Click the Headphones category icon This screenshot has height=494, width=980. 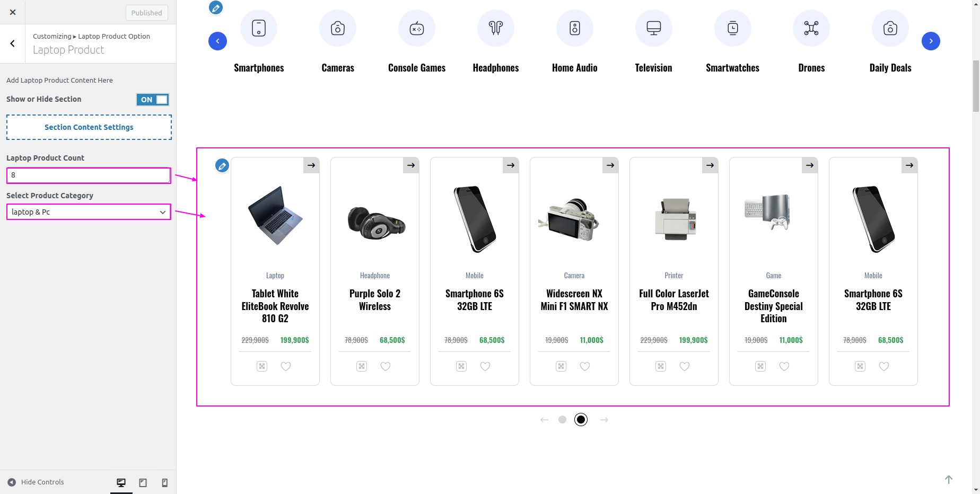pos(496,28)
